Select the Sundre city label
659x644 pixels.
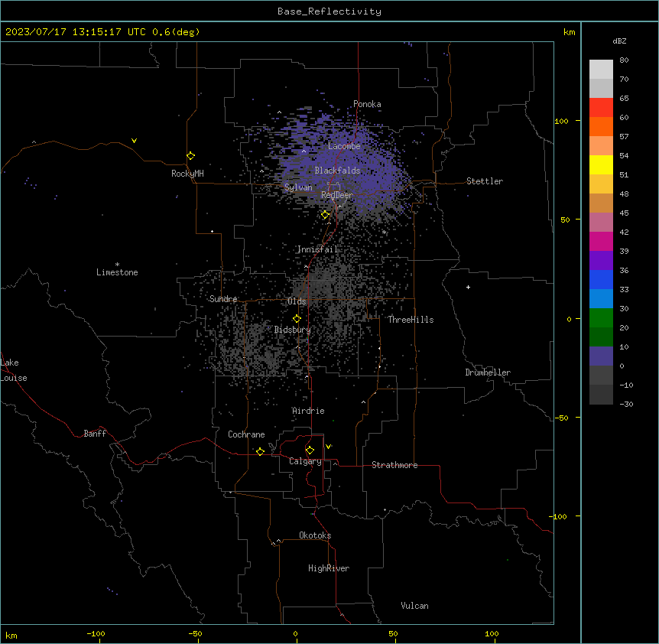[223, 299]
